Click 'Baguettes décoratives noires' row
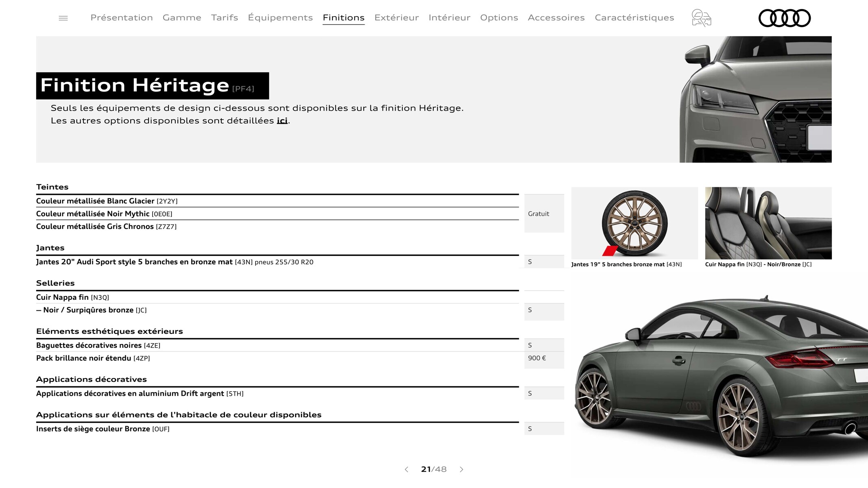Image resolution: width=868 pixels, height=488 pixels. pos(278,345)
